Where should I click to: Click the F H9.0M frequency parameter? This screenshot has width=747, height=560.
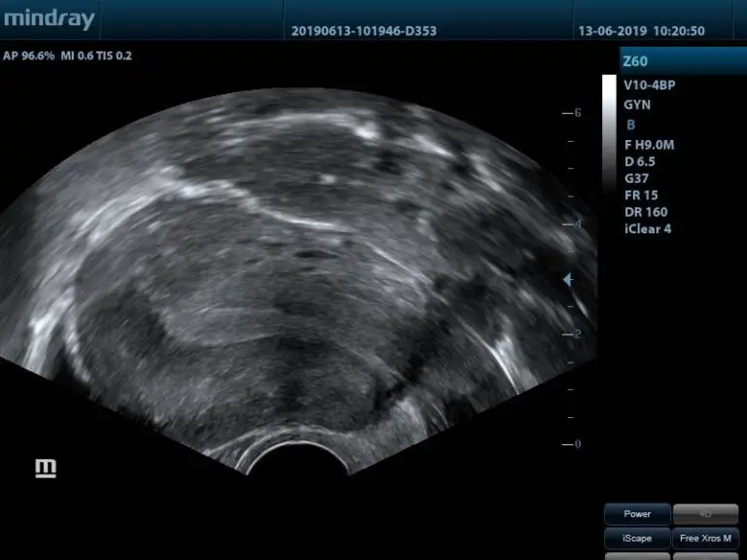point(650,145)
